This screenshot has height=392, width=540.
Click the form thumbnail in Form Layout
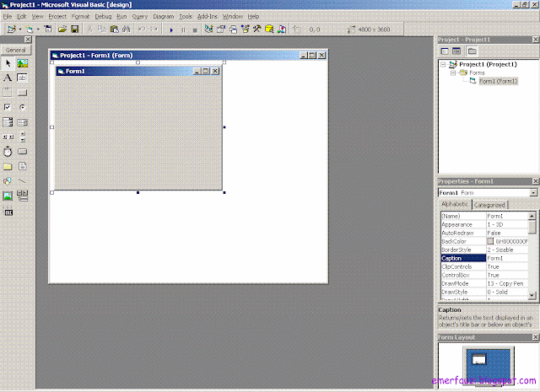479,359
